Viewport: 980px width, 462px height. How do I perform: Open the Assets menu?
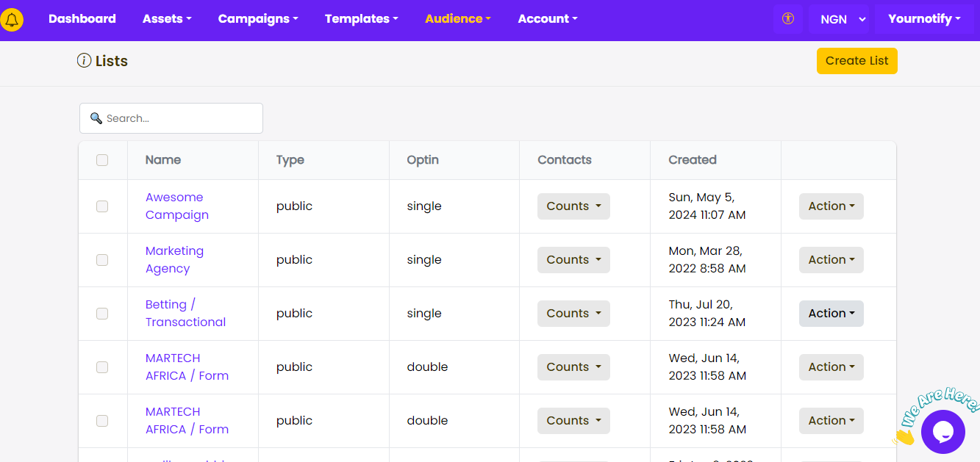(167, 19)
